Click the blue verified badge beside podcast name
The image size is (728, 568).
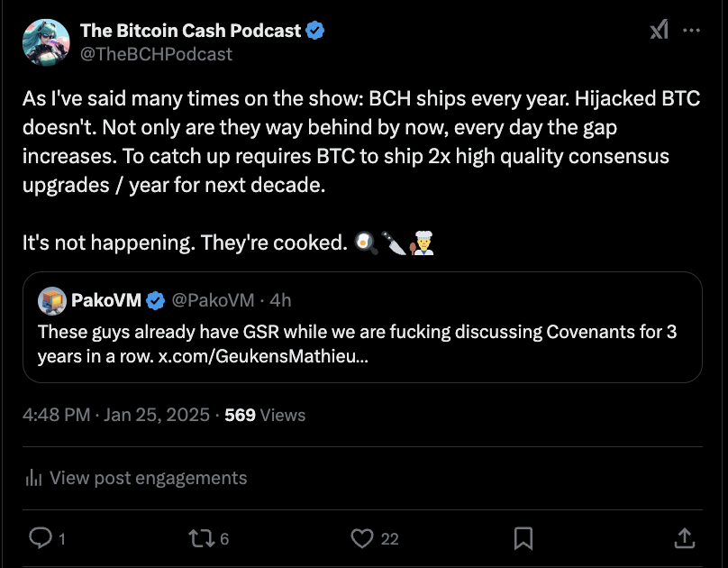click(315, 31)
